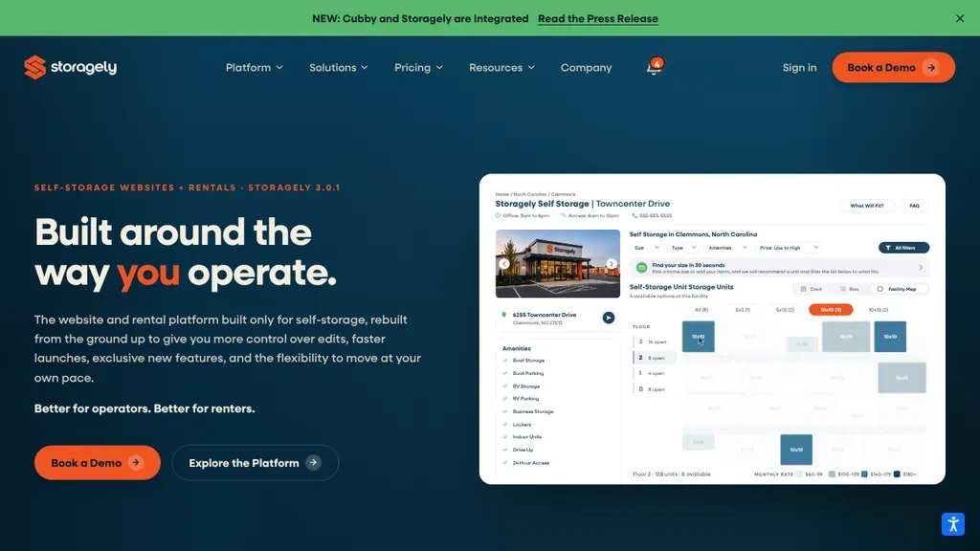Open the Company menu item

click(587, 68)
